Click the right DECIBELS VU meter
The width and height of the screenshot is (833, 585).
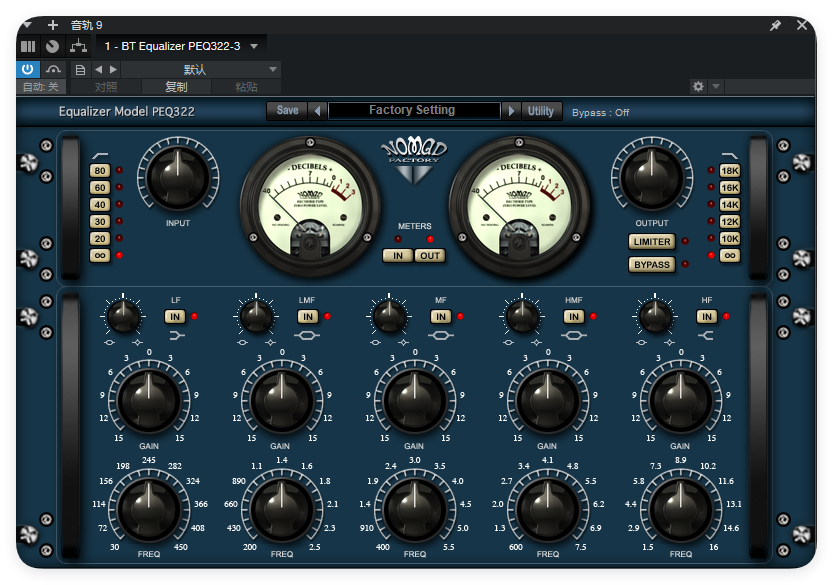pyautogui.click(x=519, y=207)
